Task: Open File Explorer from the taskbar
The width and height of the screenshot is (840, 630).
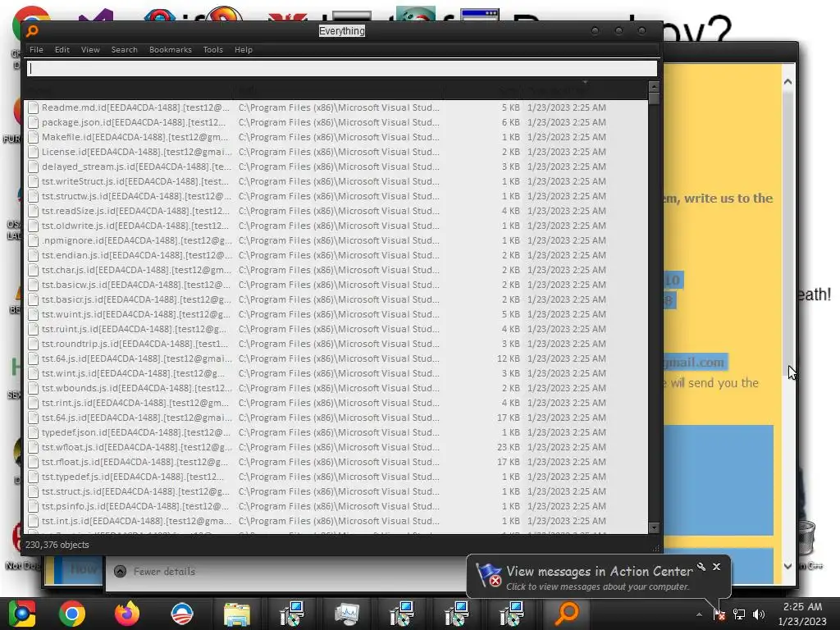Action: pyautogui.click(x=237, y=614)
